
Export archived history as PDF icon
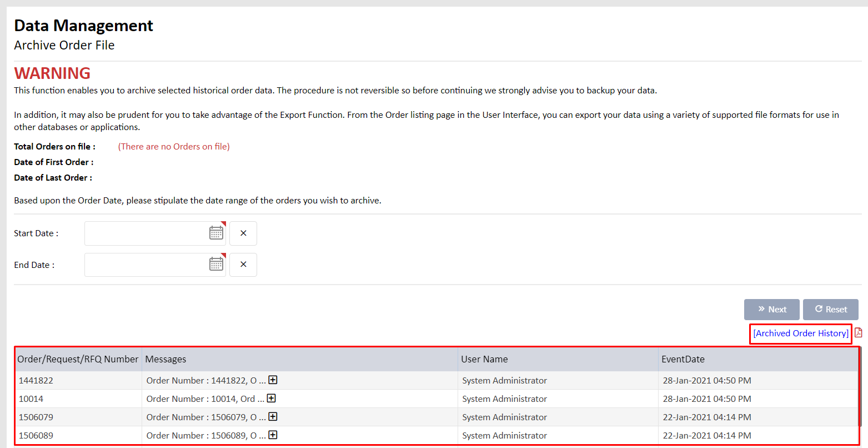(x=859, y=332)
